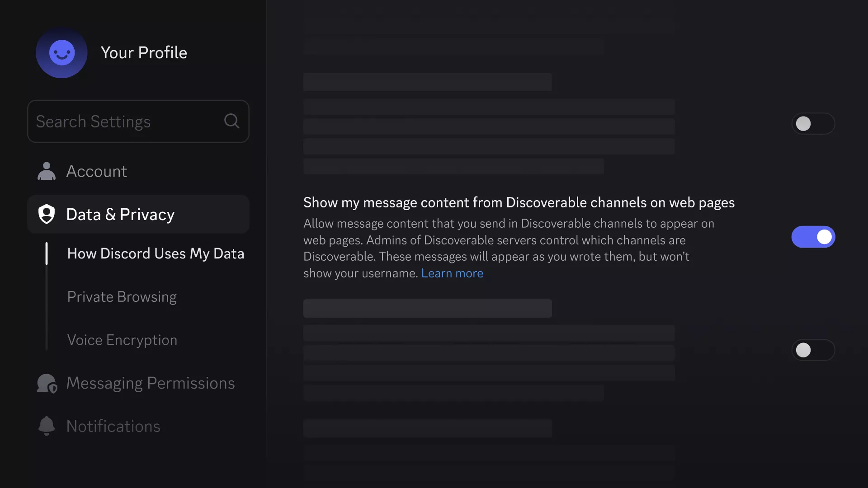
Task: Open the Notifications settings label
Action: pyautogui.click(x=113, y=426)
